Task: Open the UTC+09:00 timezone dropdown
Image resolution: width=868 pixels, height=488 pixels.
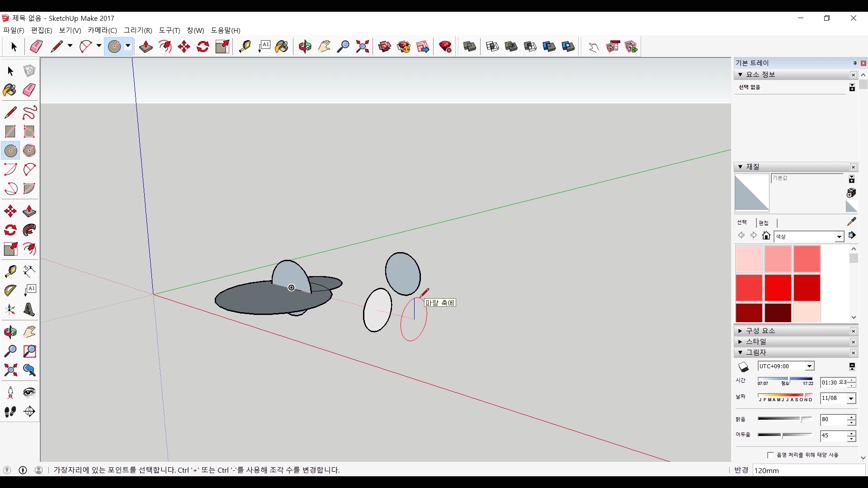Action: coord(809,366)
